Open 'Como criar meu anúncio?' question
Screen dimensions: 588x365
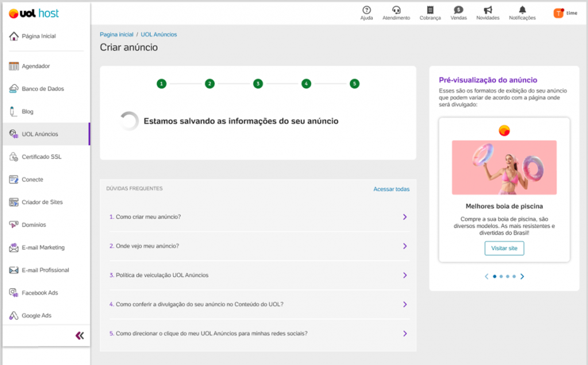[148, 217]
